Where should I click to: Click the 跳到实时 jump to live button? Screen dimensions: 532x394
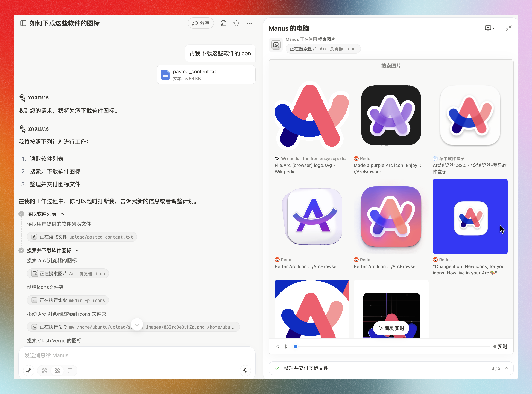[x=391, y=328]
